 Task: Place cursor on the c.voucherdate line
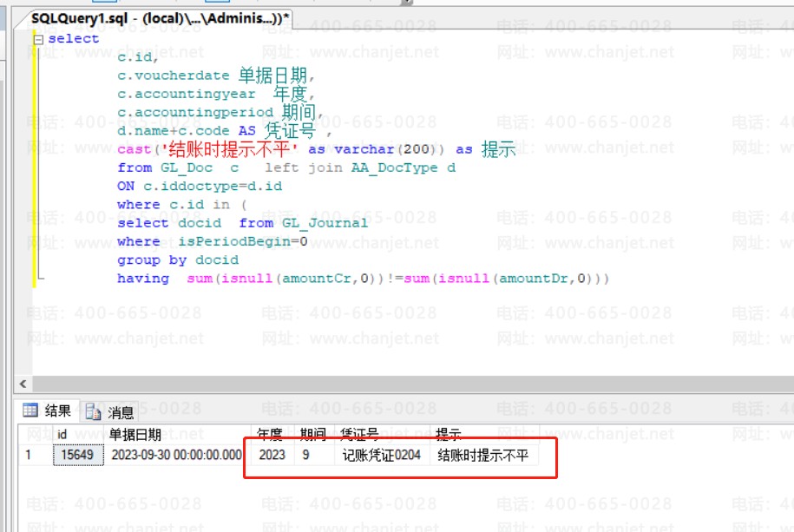216,76
